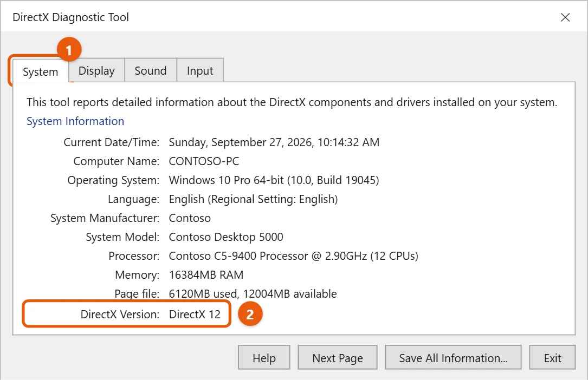Click the Operating System label
Viewport: 588px width, 380px height.
[x=113, y=180]
